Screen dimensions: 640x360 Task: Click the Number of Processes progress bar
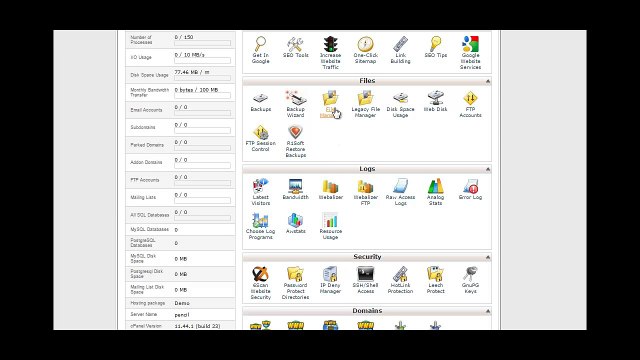coord(202,43)
